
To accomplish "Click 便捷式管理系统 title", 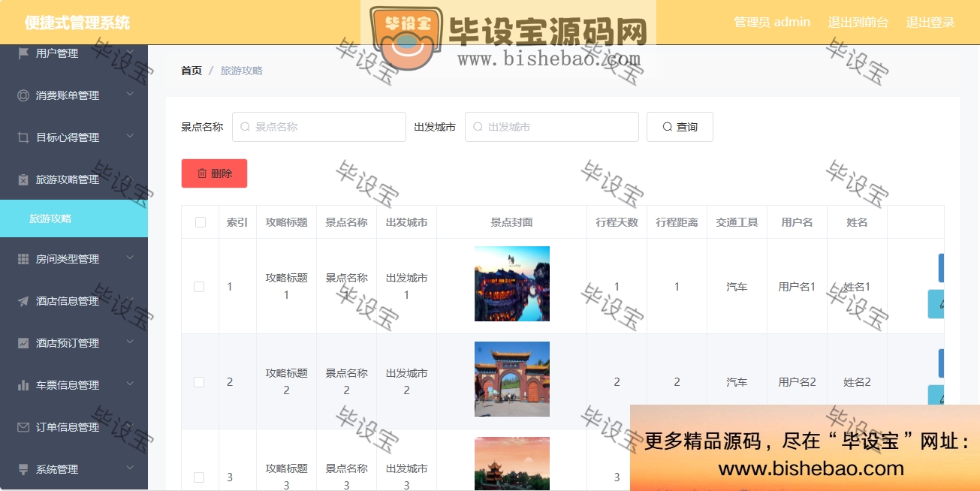I will pos(77,23).
